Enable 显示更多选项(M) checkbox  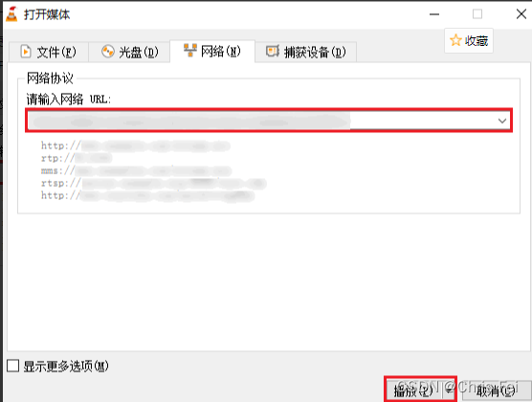[x=12, y=366]
